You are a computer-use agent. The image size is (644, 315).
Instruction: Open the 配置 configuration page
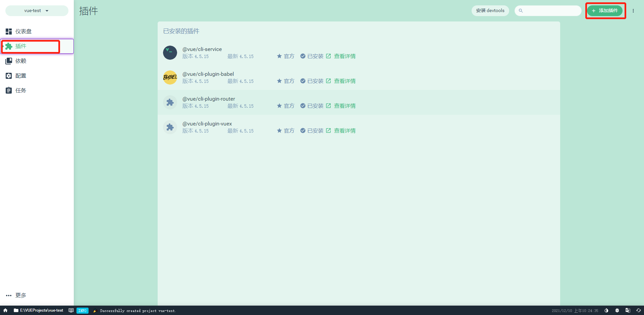click(x=37, y=76)
